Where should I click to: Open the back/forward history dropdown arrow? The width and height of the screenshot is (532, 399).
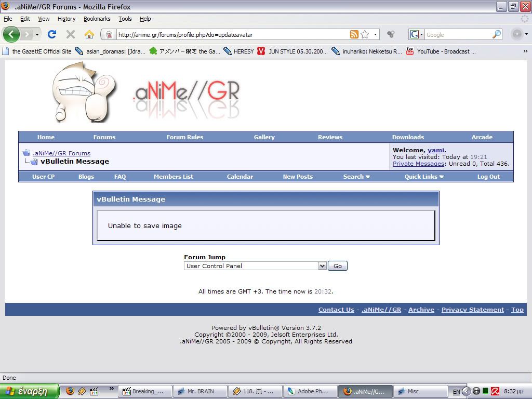[x=37, y=34]
